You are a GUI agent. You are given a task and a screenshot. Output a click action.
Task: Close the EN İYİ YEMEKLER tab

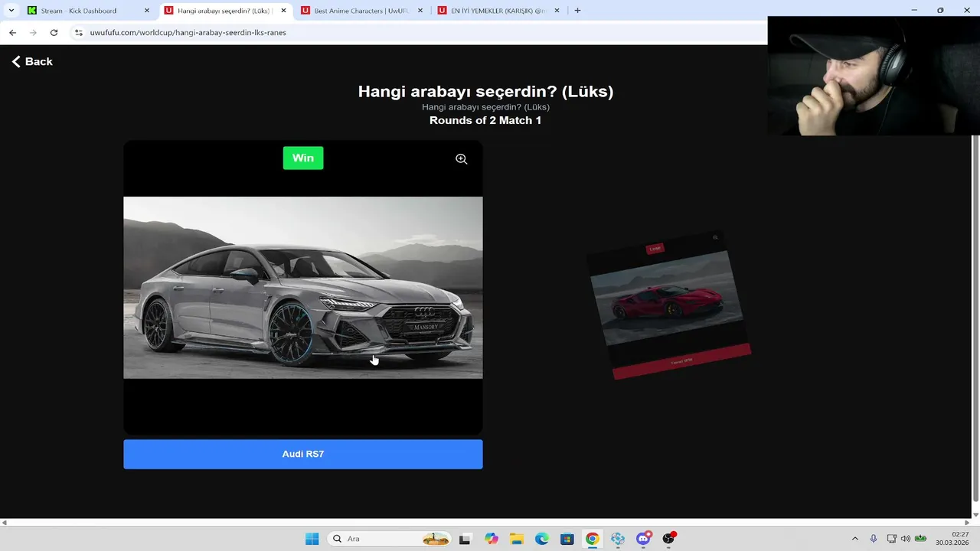(x=557, y=11)
